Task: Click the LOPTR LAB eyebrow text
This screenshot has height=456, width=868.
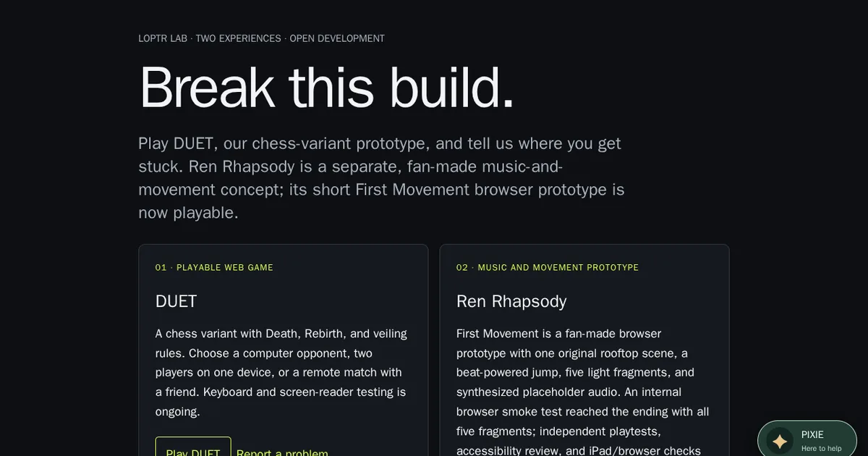Action: 163,38
